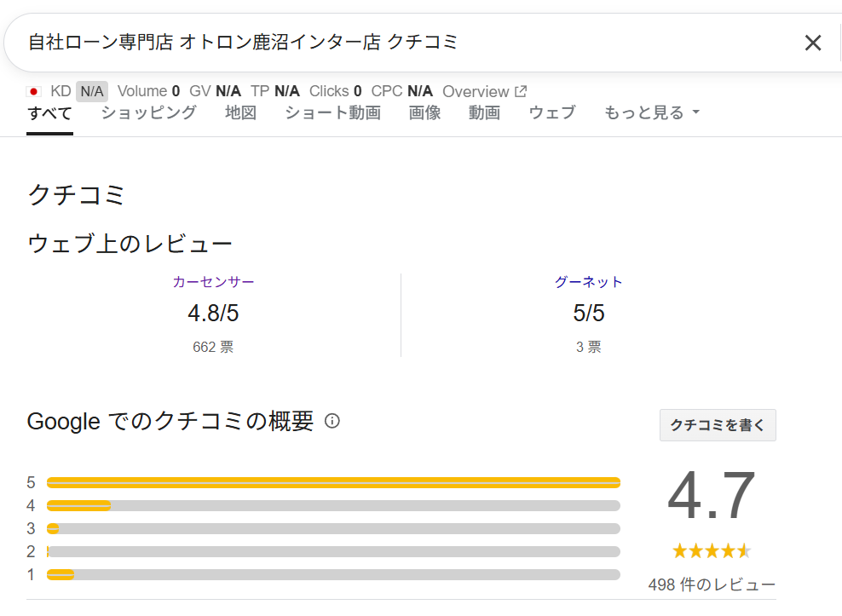
Task: Open the ウェブ tab
Action: tap(552, 112)
